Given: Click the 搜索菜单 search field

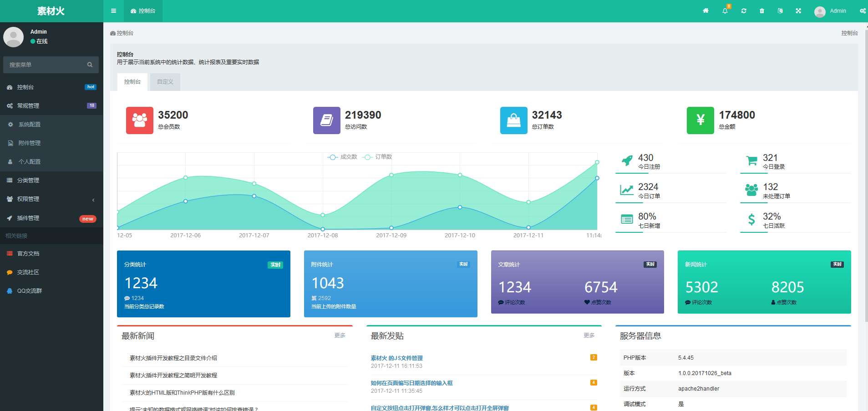Looking at the screenshot, I should (x=51, y=65).
